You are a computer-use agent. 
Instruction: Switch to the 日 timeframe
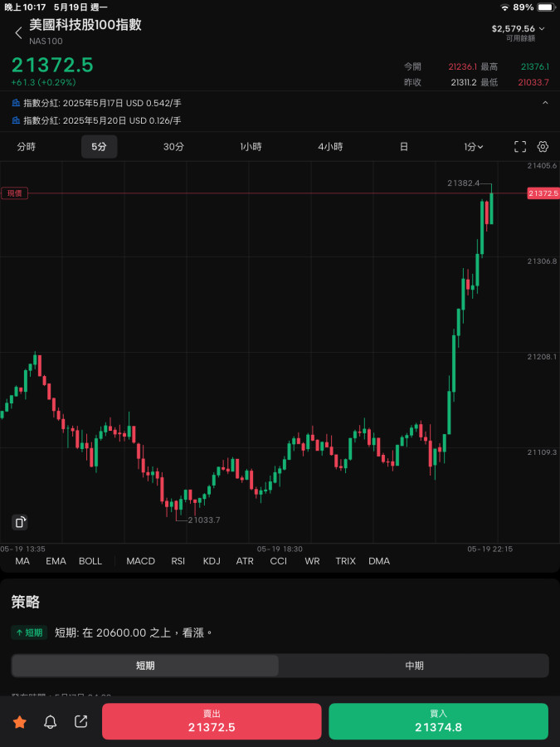point(404,147)
